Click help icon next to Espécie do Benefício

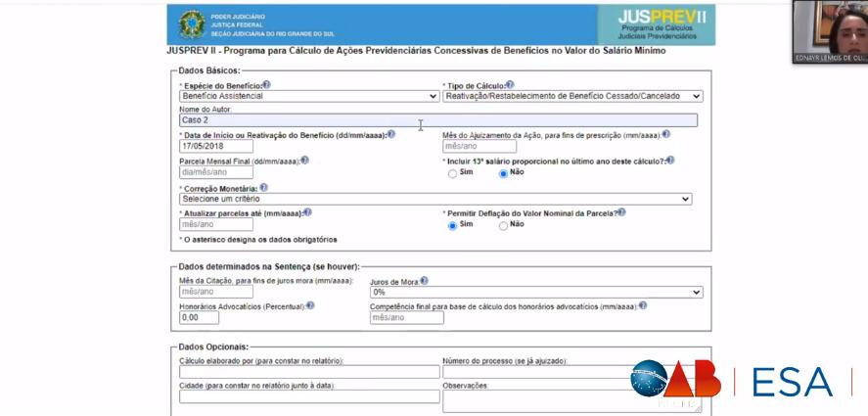tap(267, 85)
